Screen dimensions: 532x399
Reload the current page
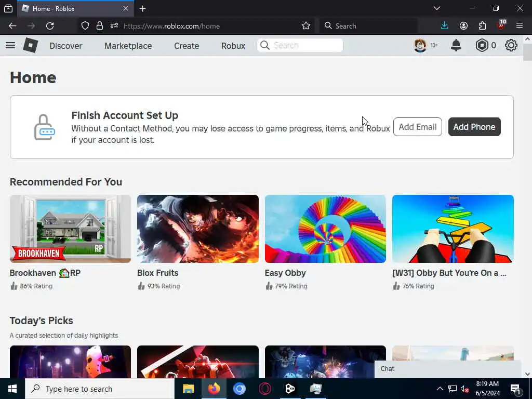pos(50,26)
